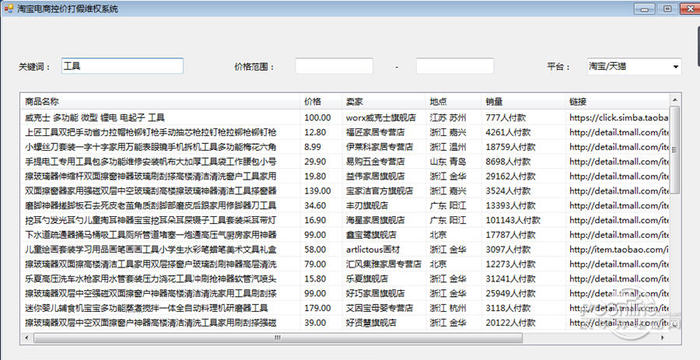Click the vertical scrollbar thumb
The width and height of the screenshot is (700, 360).
pos(675,150)
